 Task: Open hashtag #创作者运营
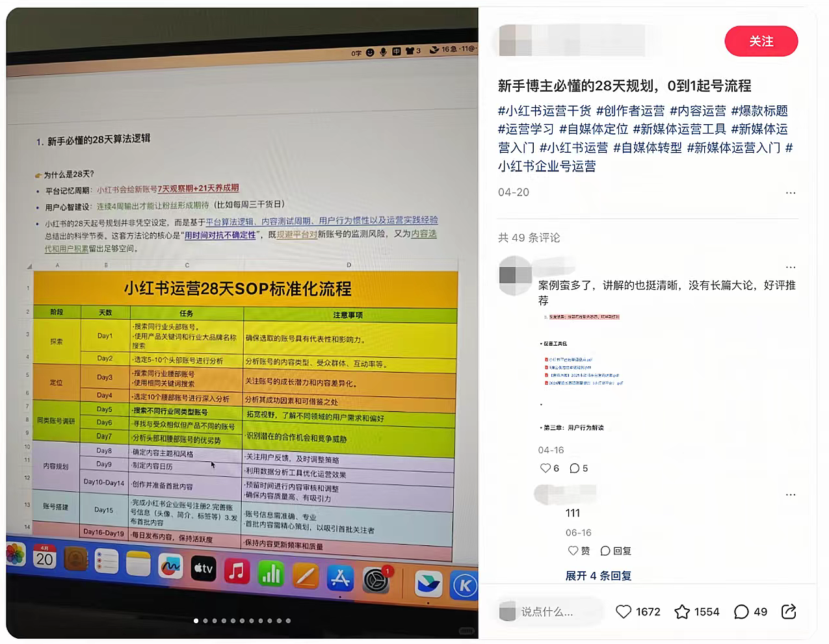(x=631, y=111)
